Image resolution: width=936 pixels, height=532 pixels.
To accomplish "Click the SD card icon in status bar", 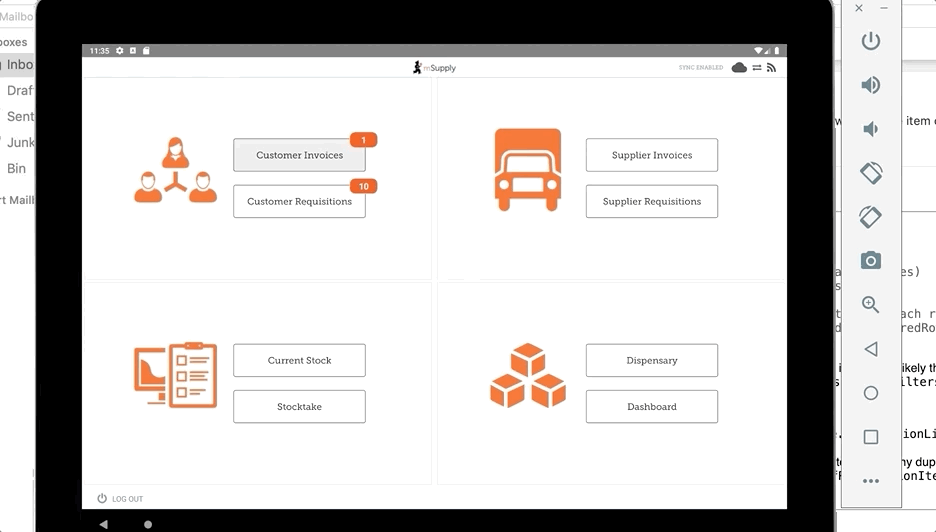I will pos(146,51).
